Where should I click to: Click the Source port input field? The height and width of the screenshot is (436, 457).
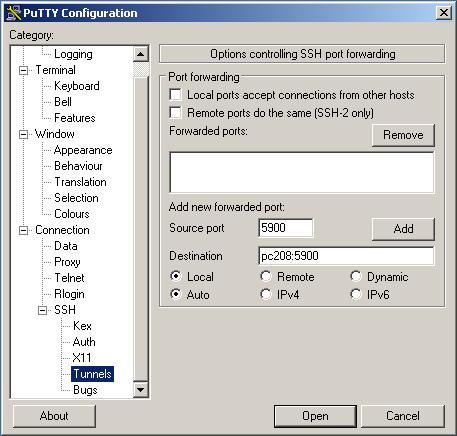[286, 228]
